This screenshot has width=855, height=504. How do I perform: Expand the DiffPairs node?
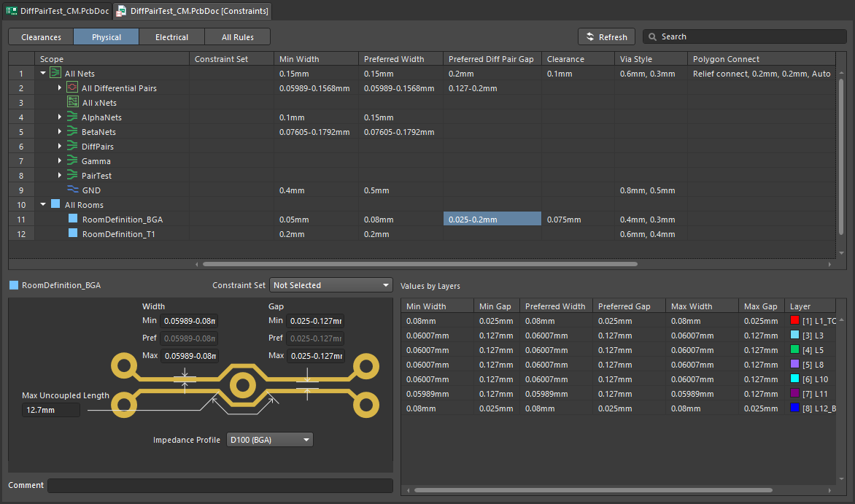pyautogui.click(x=59, y=146)
